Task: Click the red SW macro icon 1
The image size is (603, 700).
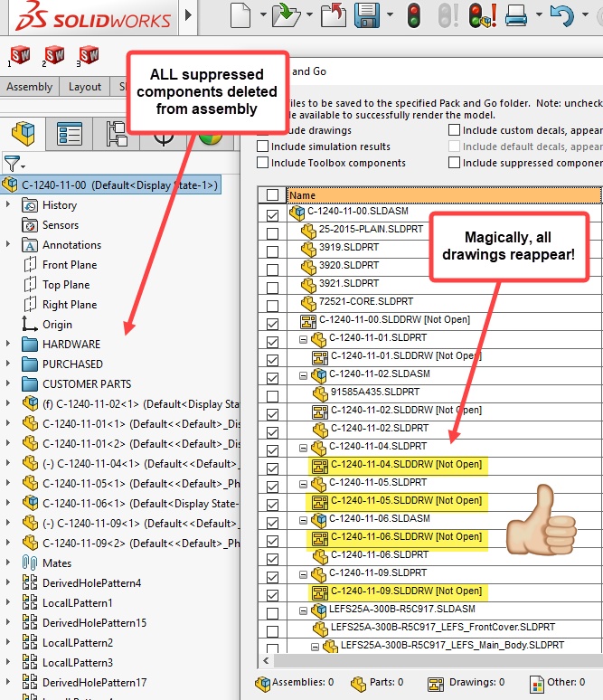Action: (x=19, y=56)
